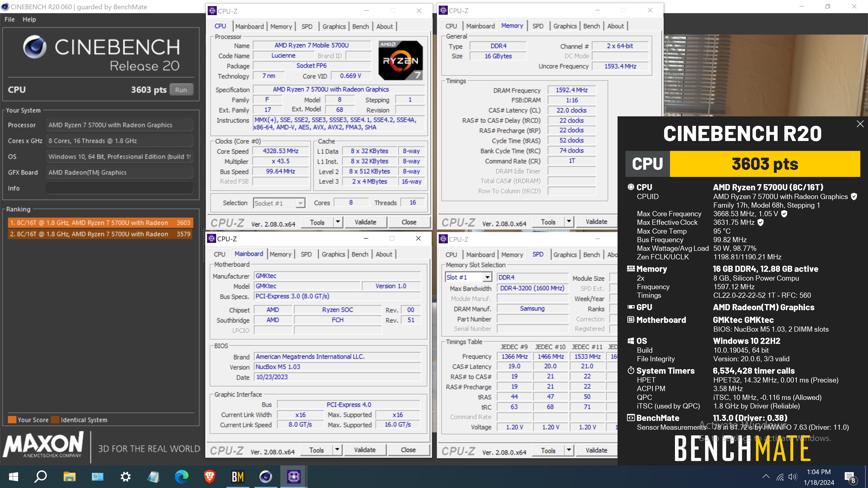Expand Tools arrow in SPD window

[569, 450]
